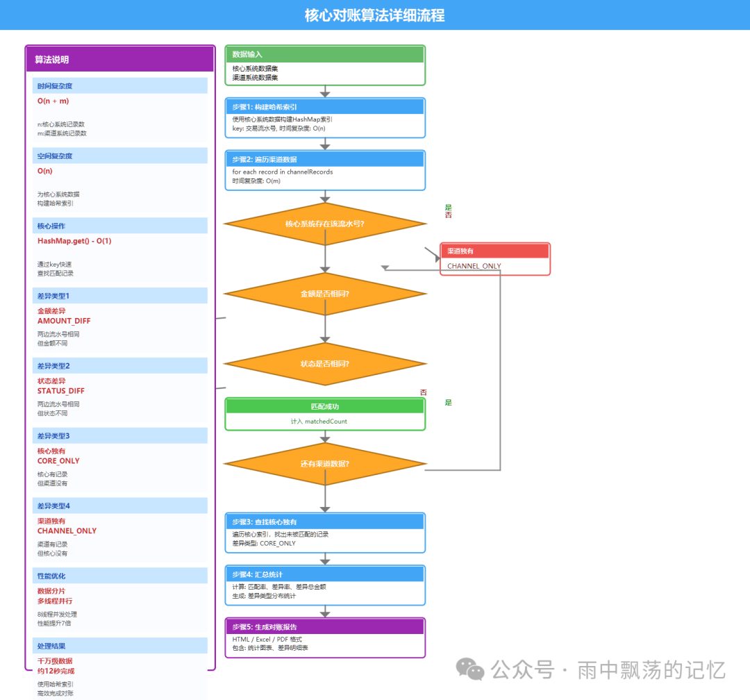750x700 pixels.
Task: Click the 金额是否相同? decision diamond
Action: pyautogui.click(x=324, y=294)
